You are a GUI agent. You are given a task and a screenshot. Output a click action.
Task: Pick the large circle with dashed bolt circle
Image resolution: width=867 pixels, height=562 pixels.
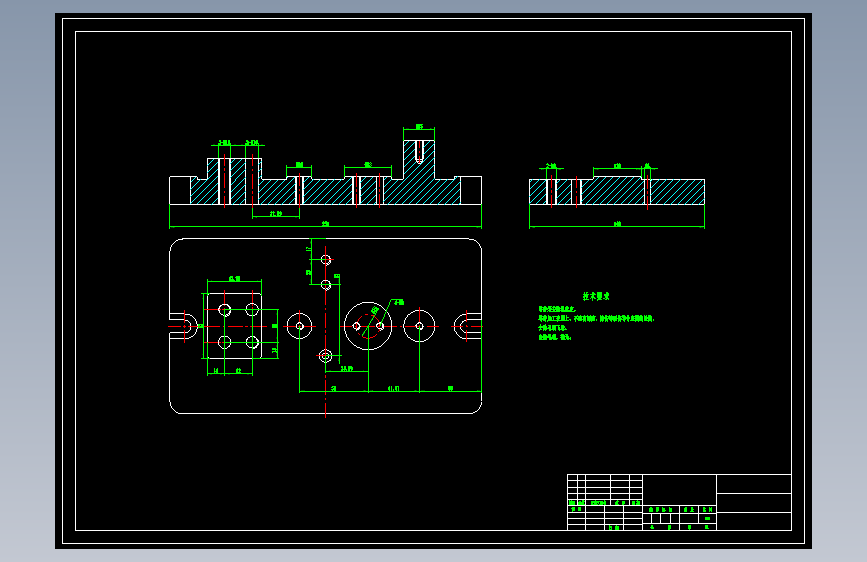click(368, 326)
